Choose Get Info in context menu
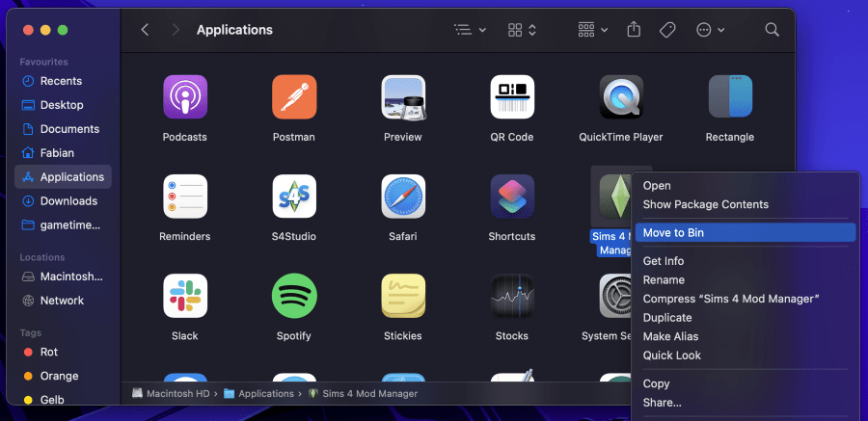 (x=746, y=261)
